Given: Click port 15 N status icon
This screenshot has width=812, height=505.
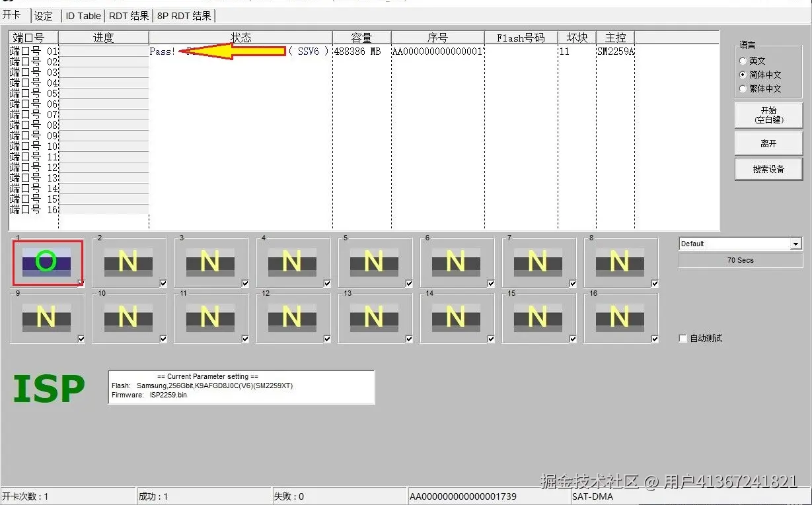Looking at the screenshot, I should [537, 318].
